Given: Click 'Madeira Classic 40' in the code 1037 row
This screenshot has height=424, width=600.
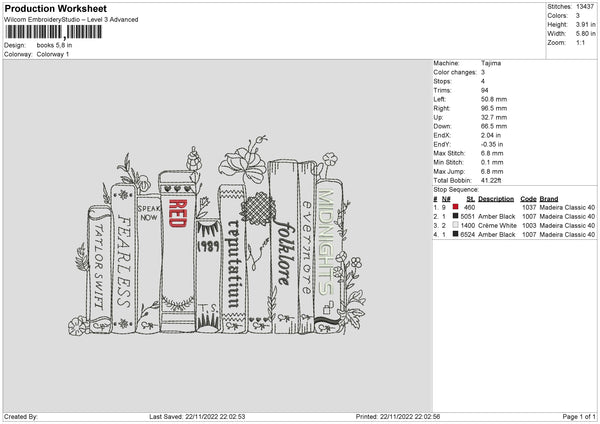Looking at the screenshot, I should (567, 207).
